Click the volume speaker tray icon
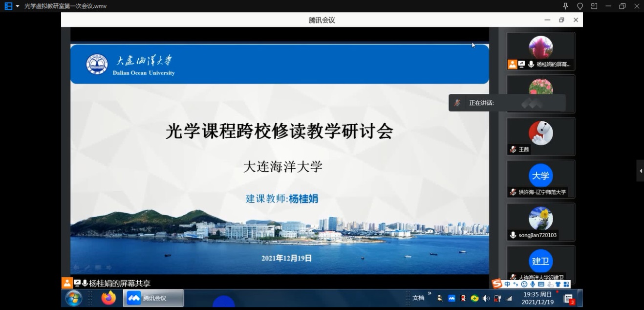This screenshot has width=644, height=310. pyautogui.click(x=486, y=298)
